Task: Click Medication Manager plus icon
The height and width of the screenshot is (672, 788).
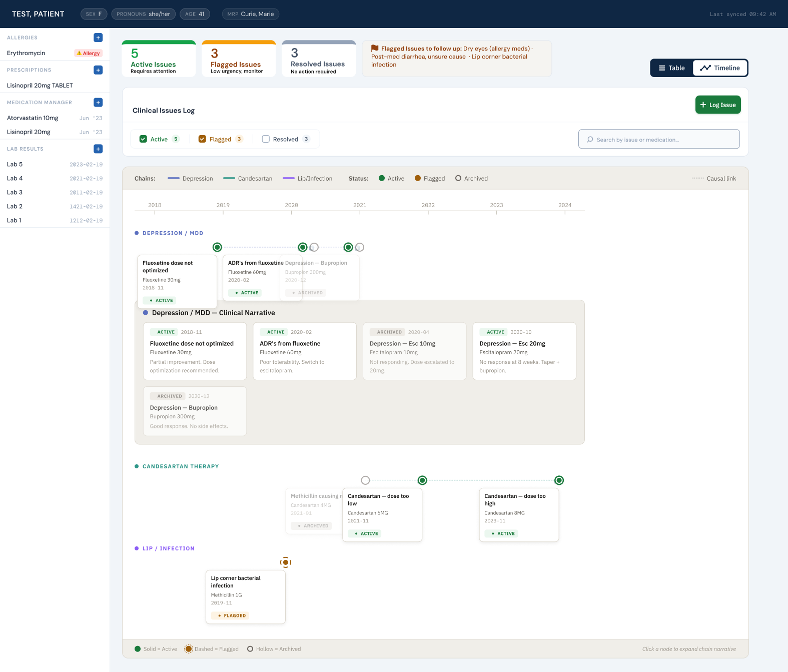Action: tap(98, 103)
